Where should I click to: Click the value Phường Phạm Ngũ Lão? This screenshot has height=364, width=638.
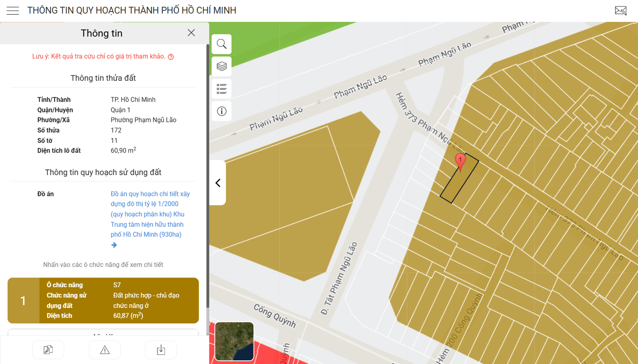pyautogui.click(x=144, y=120)
